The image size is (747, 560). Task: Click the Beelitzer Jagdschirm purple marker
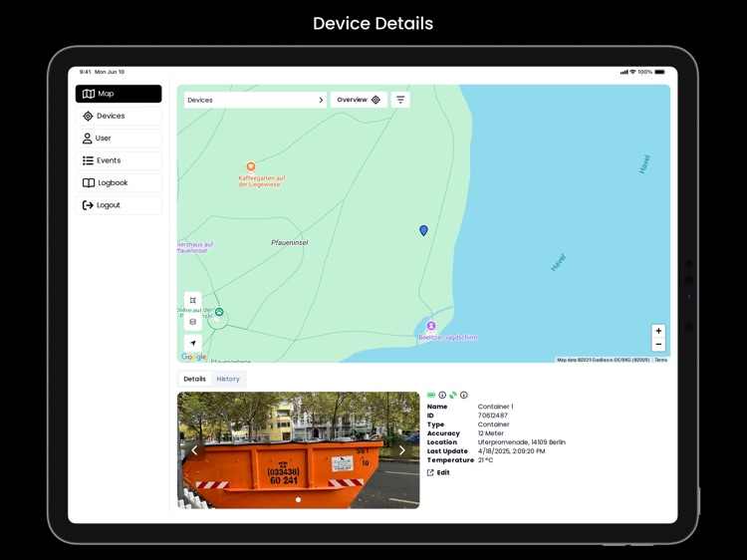(431, 326)
